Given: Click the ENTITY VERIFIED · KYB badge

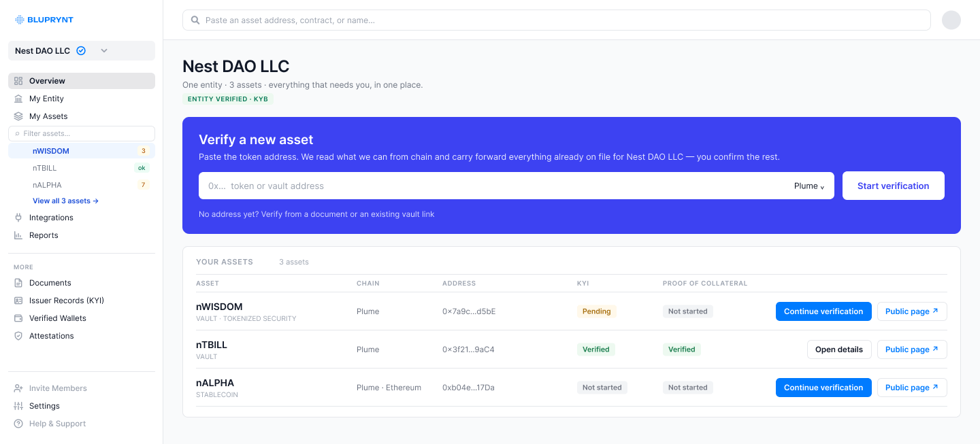Looking at the screenshot, I should [227, 99].
